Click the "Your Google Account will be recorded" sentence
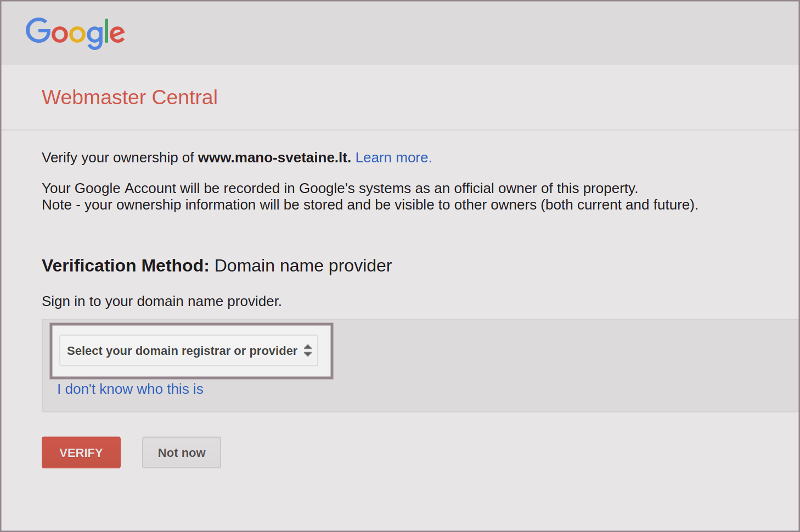Viewport: 800px width, 532px height. [339, 188]
